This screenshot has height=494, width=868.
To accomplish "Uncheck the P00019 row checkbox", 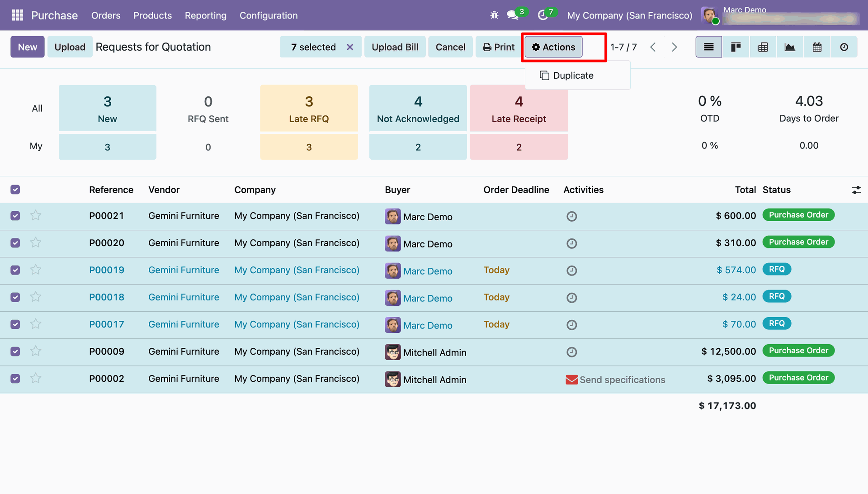I will (15, 270).
